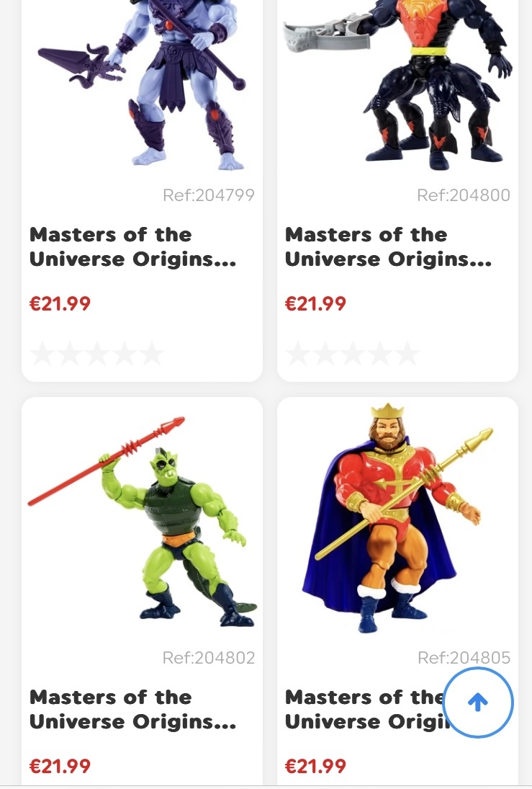This screenshot has width=532, height=789.
Task: Click the star rating row for Ref:204800
Action: [352, 354]
